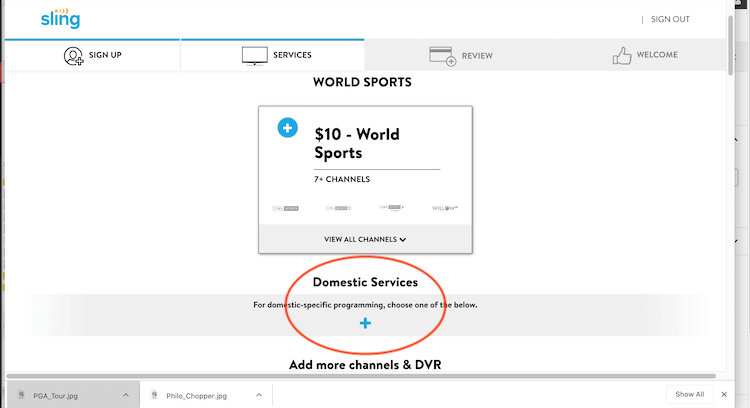Viewport: 750px width, 408px height.
Task: Click the Review credit card icon
Action: pos(442,56)
